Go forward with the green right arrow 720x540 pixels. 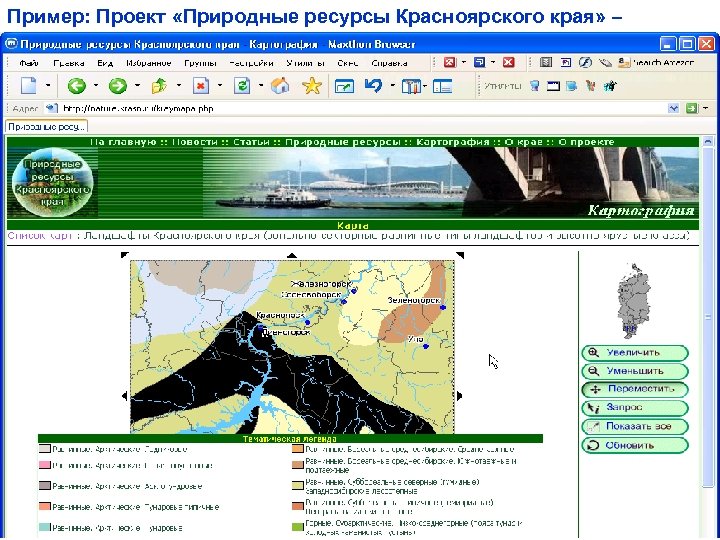point(118,85)
